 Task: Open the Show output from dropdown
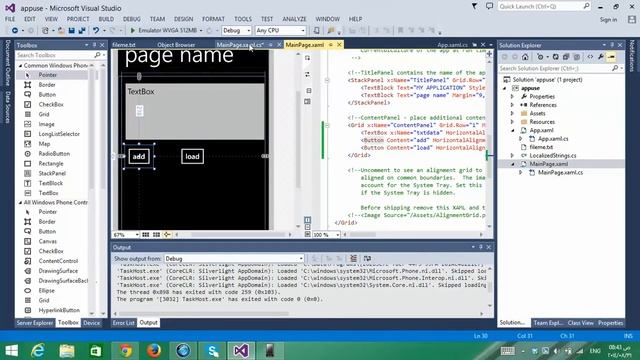[234, 258]
